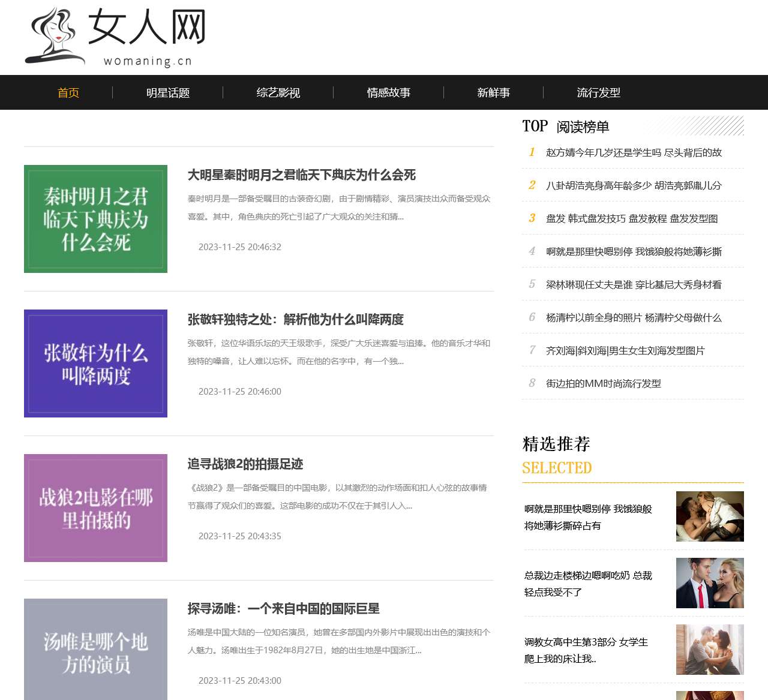This screenshot has width=768, height=700.
Task: Click the timestamp 2023-11-25 20:43:00
Action: [x=240, y=680]
